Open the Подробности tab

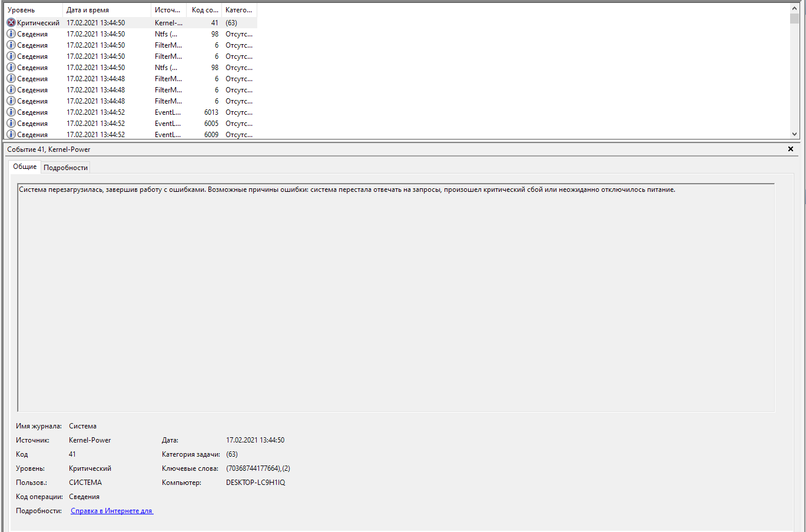coord(65,168)
